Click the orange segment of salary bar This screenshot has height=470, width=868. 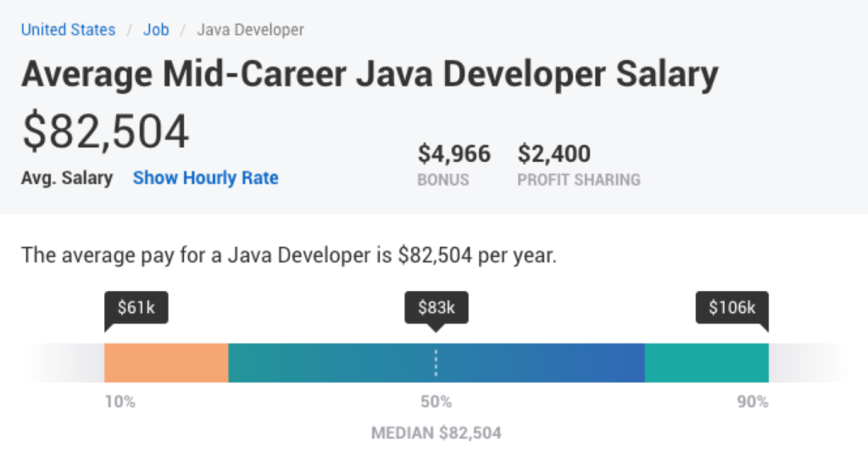click(x=166, y=363)
